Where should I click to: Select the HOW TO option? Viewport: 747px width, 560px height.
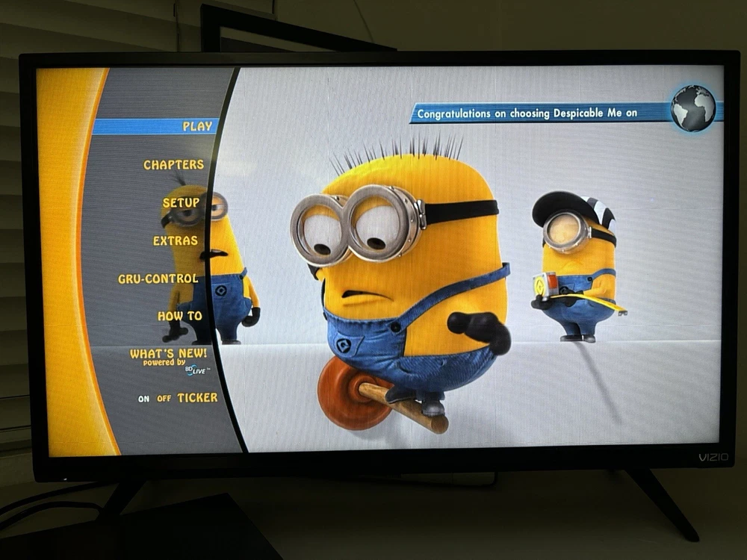click(179, 316)
